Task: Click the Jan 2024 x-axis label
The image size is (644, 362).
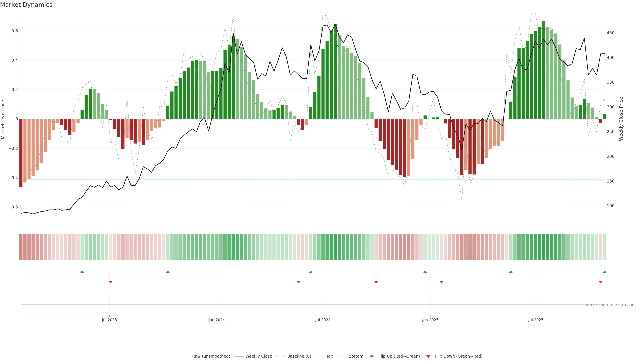Action: 217,320
